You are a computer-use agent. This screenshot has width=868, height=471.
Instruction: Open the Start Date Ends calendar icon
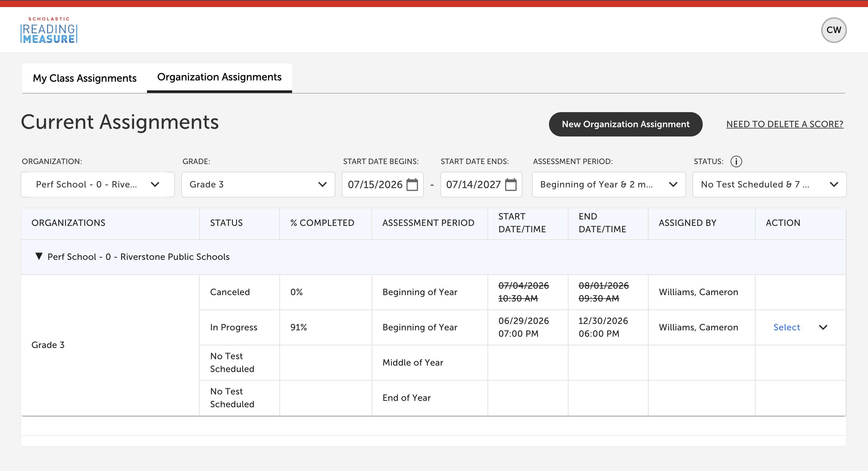point(511,185)
